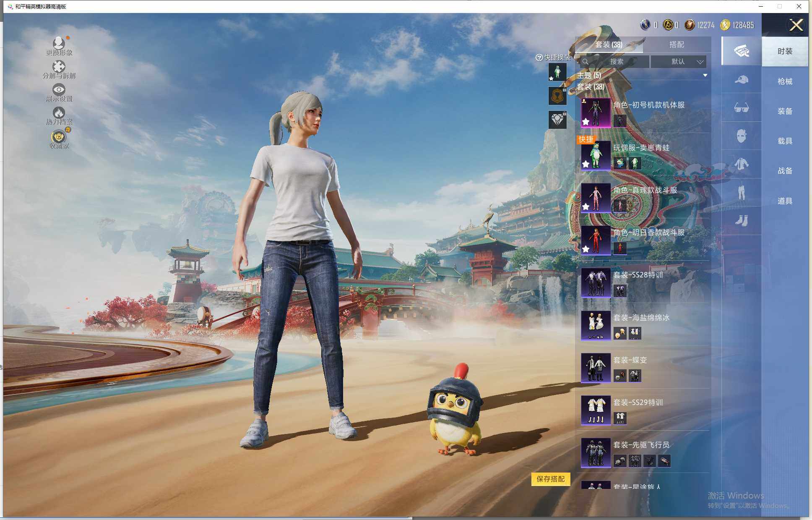The width and height of the screenshot is (812, 520).
Task: Toggle favorite star on 初号机款机体服
Action: click(x=586, y=122)
